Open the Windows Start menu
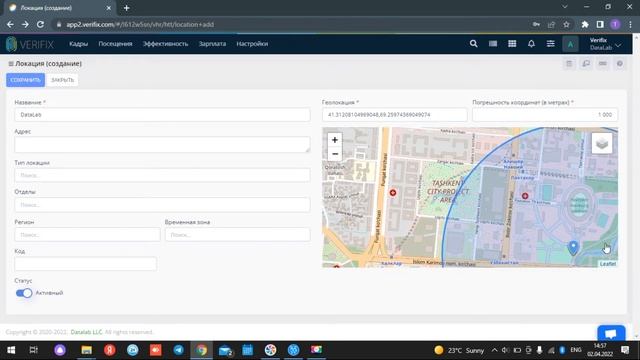 pyautogui.click(x=11, y=350)
